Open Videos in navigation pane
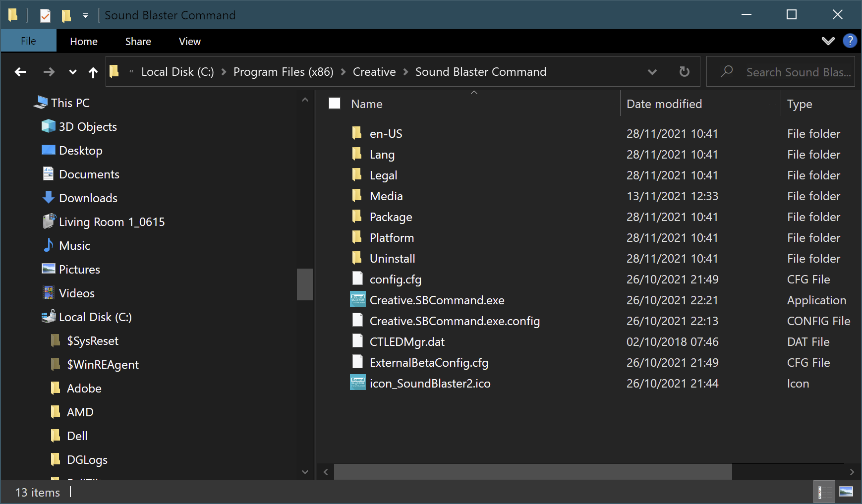 coord(76,293)
